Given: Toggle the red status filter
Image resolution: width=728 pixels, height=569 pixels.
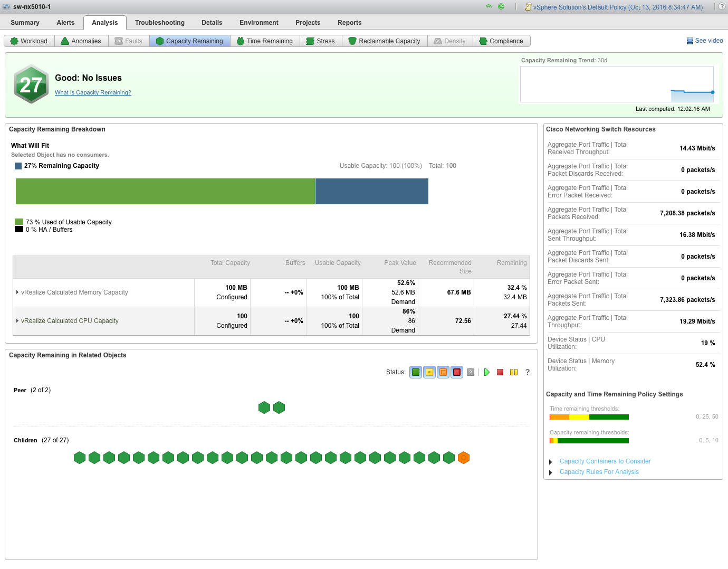Looking at the screenshot, I should pos(457,372).
